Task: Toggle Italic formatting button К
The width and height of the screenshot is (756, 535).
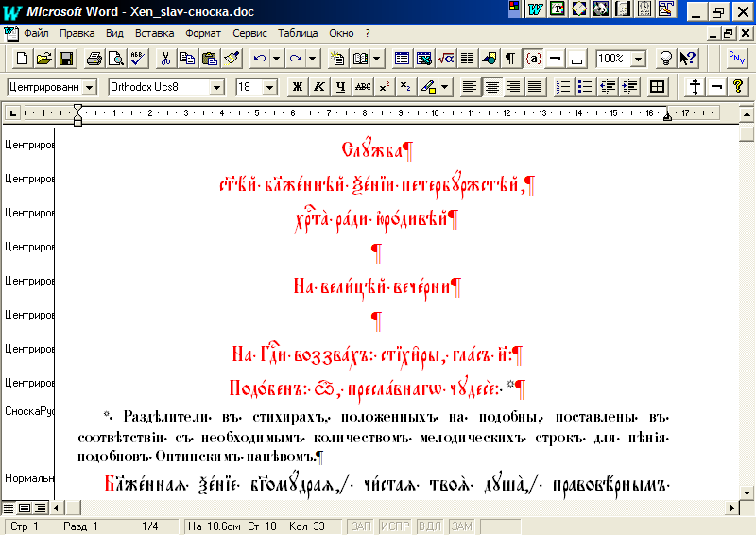Action: (318, 87)
